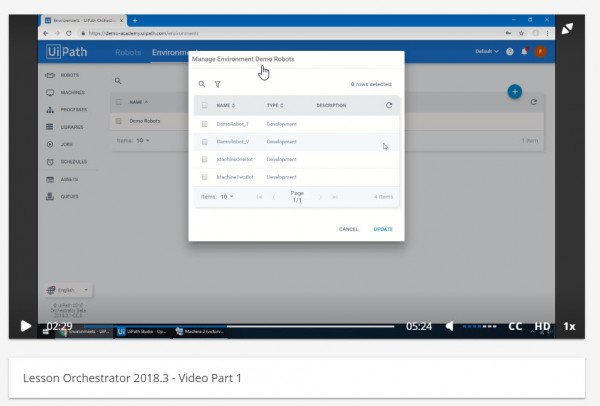Image resolution: width=600 pixels, height=406 pixels.
Task: Click the blue add environment plus button
Action: click(x=515, y=91)
